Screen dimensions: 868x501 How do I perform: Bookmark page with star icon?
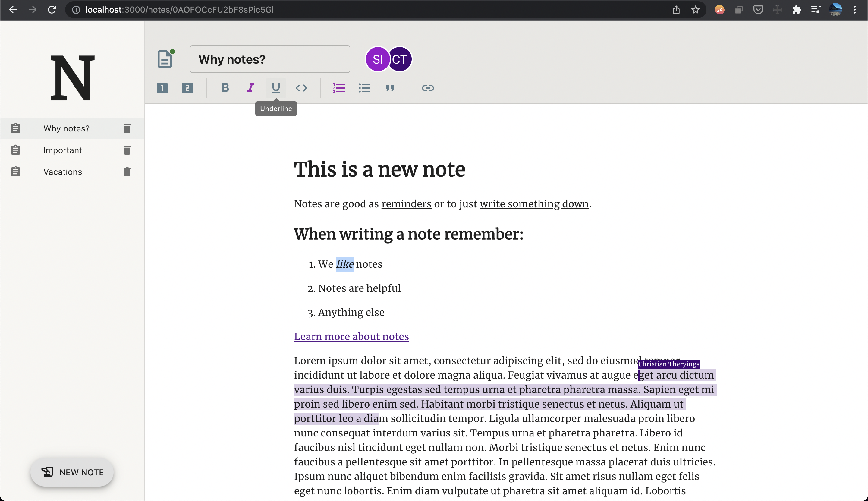click(695, 10)
